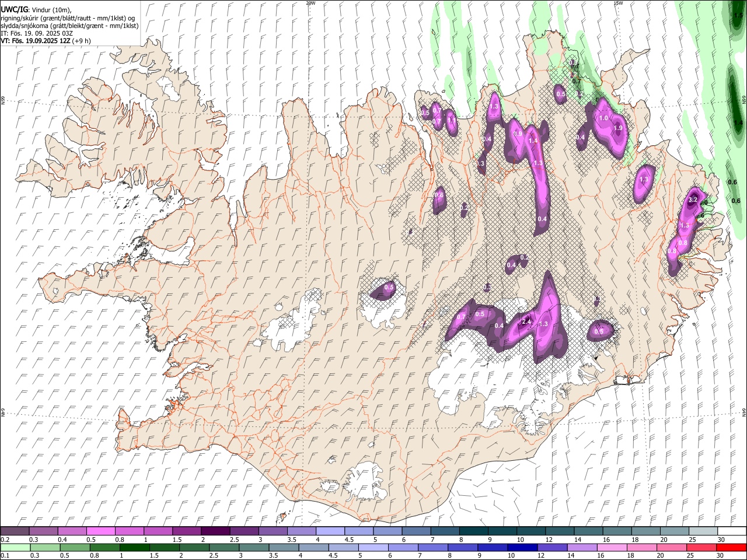This screenshot has width=747, height=560.
Task: Click the '1.1' precipitation value on the map
Action: point(451,120)
